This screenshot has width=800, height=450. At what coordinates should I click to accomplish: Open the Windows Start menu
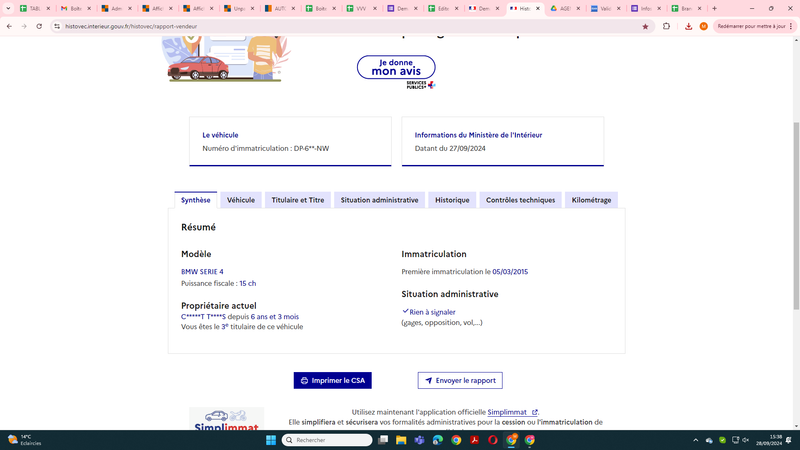(271, 440)
